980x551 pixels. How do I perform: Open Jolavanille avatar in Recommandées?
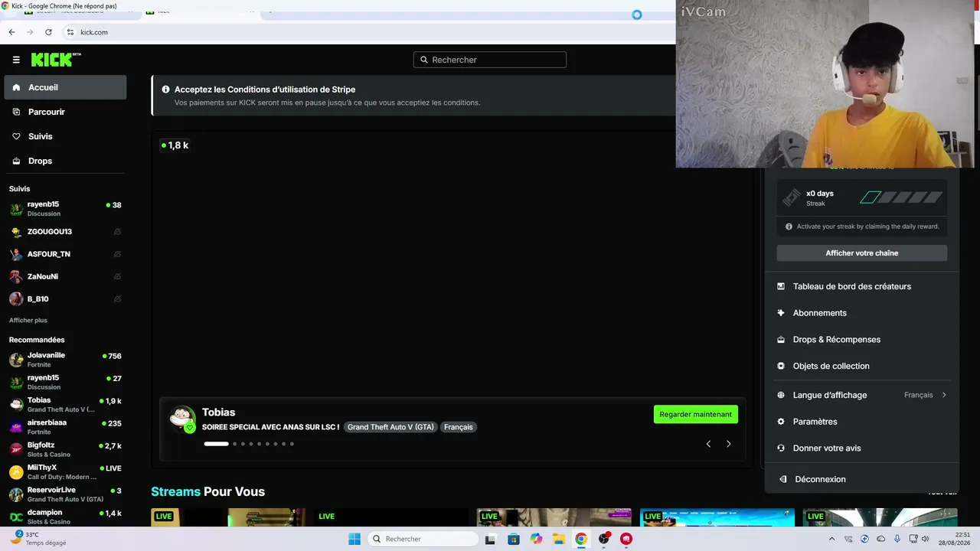click(x=16, y=360)
